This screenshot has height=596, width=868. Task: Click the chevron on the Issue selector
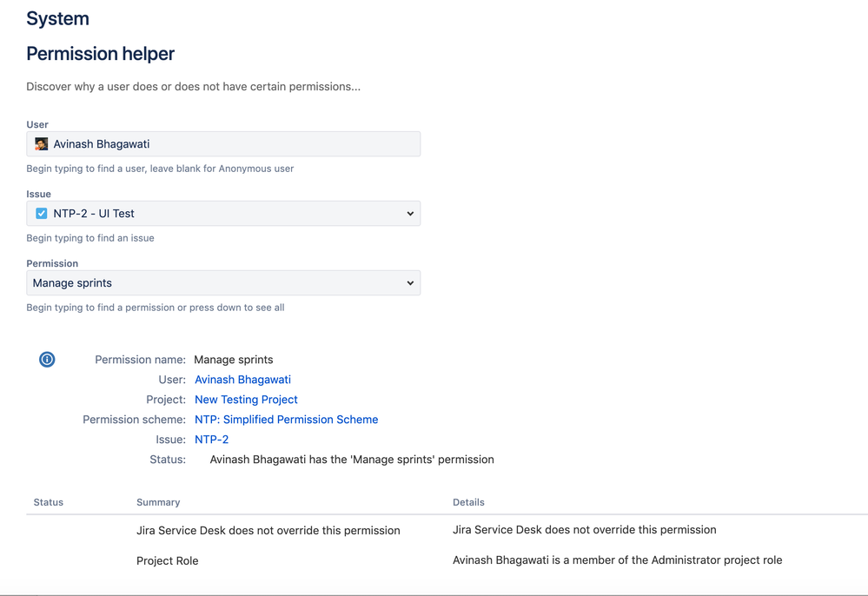point(410,213)
